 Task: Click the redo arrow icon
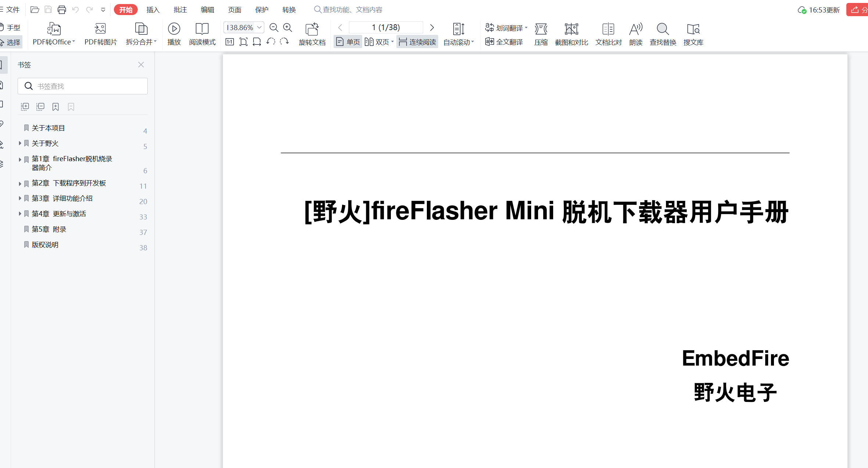pos(89,10)
